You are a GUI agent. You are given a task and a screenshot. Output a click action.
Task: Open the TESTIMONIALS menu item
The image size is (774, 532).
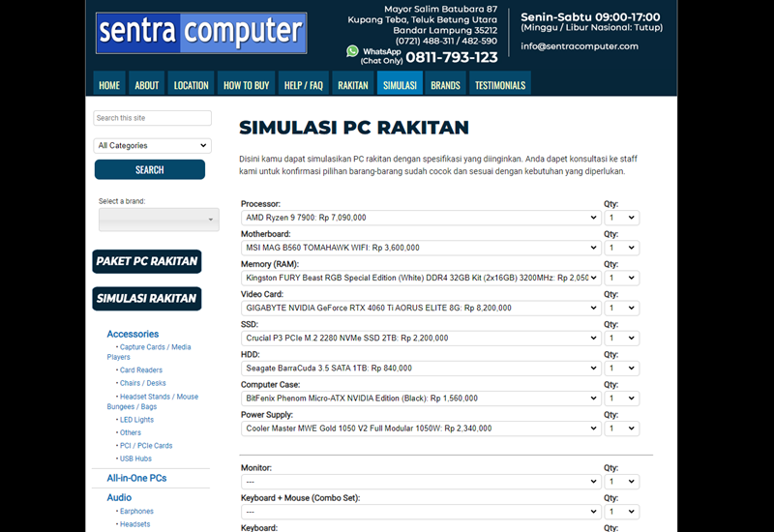click(499, 85)
